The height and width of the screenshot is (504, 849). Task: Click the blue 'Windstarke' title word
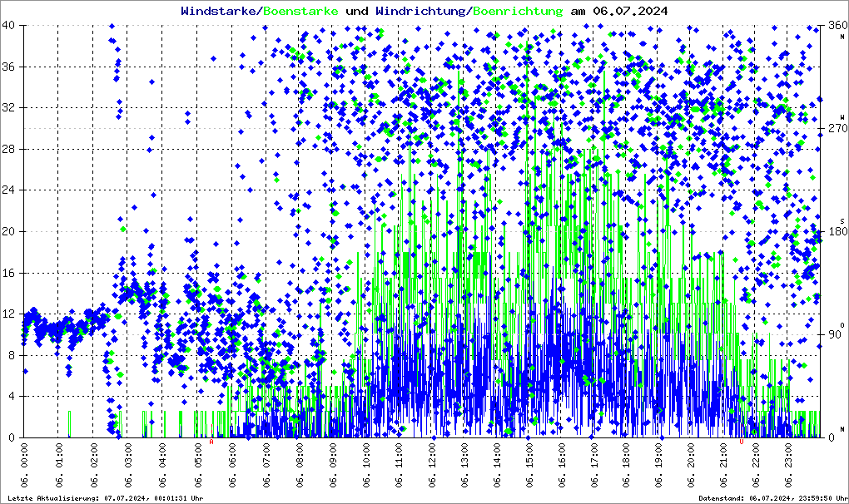point(218,11)
